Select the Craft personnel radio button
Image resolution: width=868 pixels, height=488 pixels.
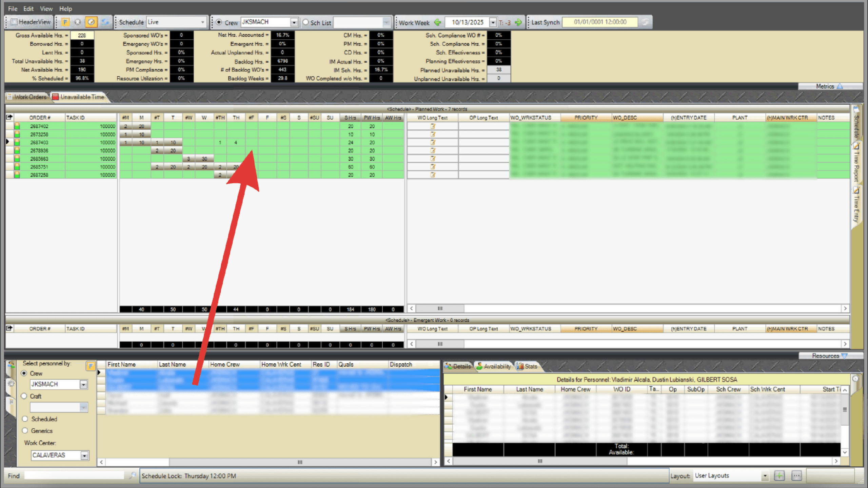[x=24, y=396]
